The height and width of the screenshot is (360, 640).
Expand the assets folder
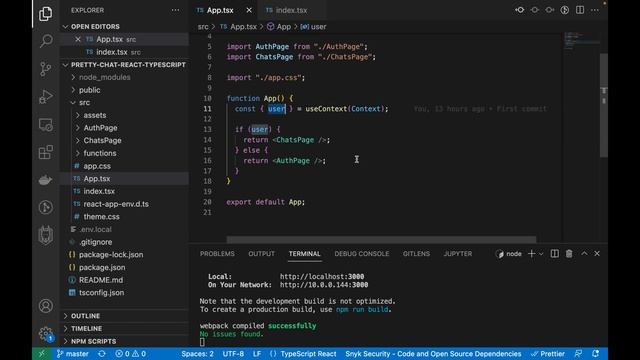click(124, 115)
